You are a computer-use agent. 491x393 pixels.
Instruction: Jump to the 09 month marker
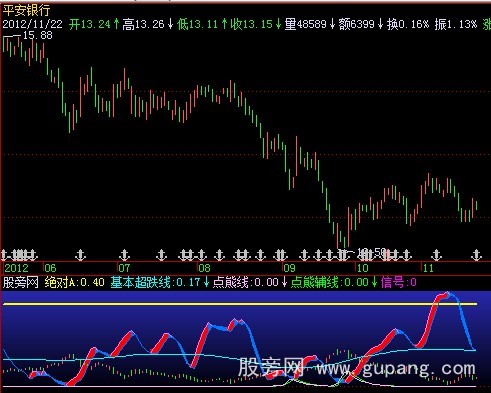point(289,268)
